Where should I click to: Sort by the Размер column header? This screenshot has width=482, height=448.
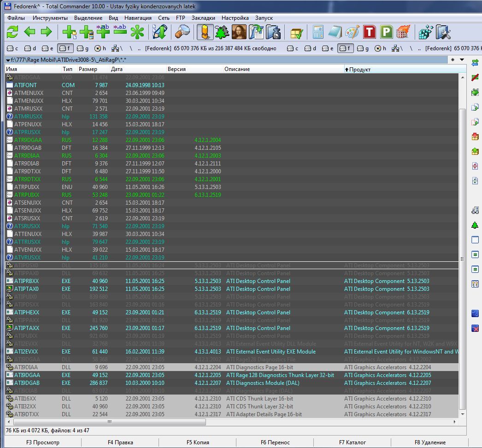point(94,69)
